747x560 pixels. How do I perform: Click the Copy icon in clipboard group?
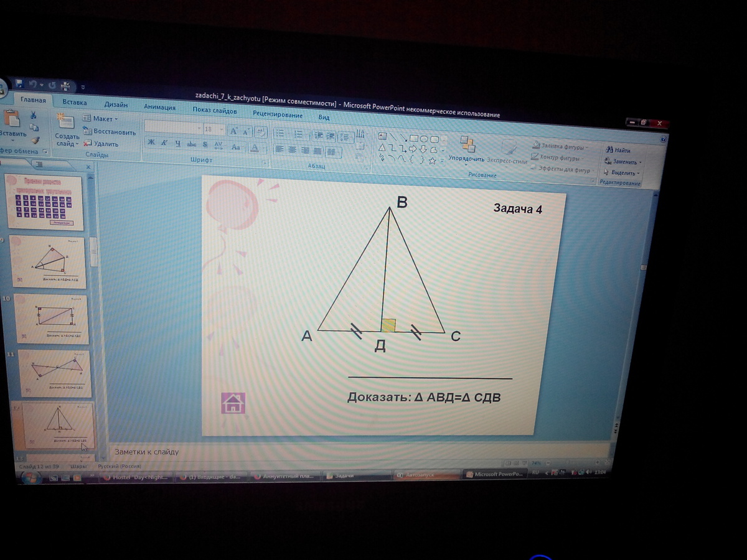(34, 128)
